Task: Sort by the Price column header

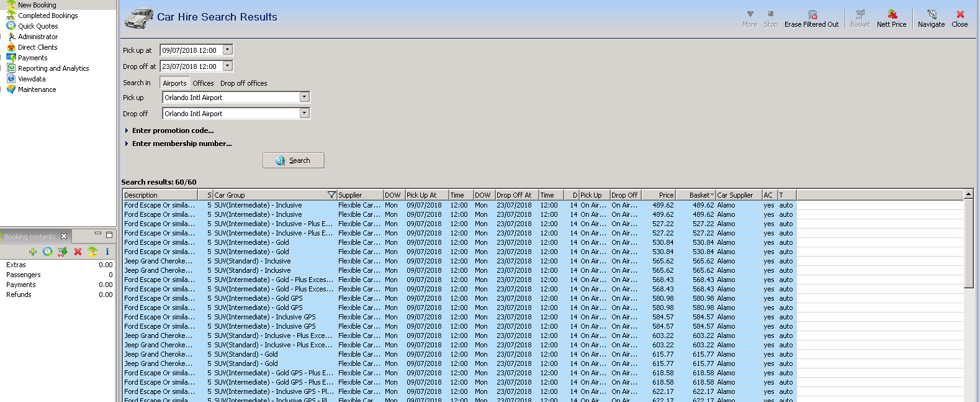Action: [658, 195]
